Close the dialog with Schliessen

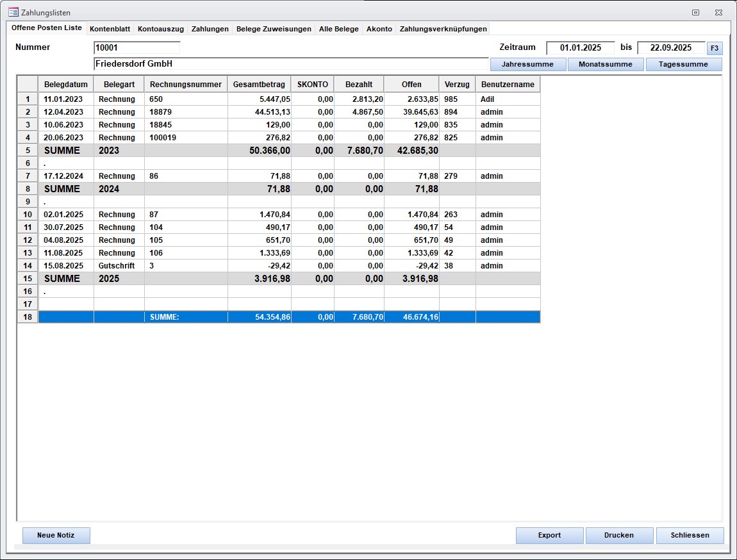(x=690, y=535)
